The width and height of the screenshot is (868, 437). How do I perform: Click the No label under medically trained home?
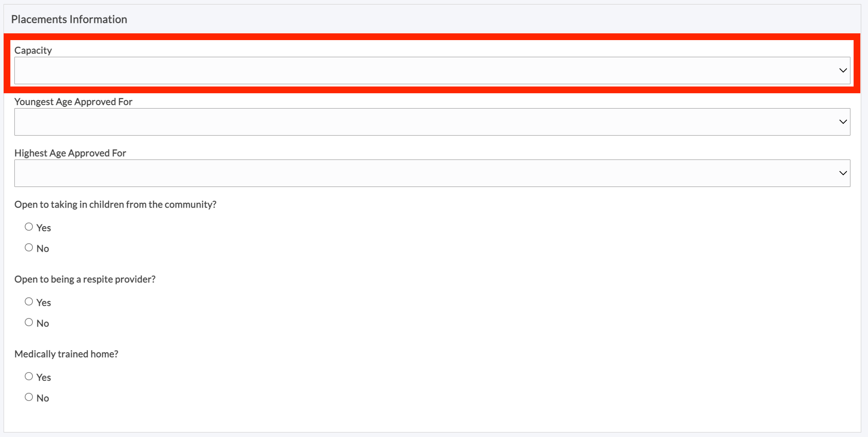pyautogui.click(x=43, y=398)
